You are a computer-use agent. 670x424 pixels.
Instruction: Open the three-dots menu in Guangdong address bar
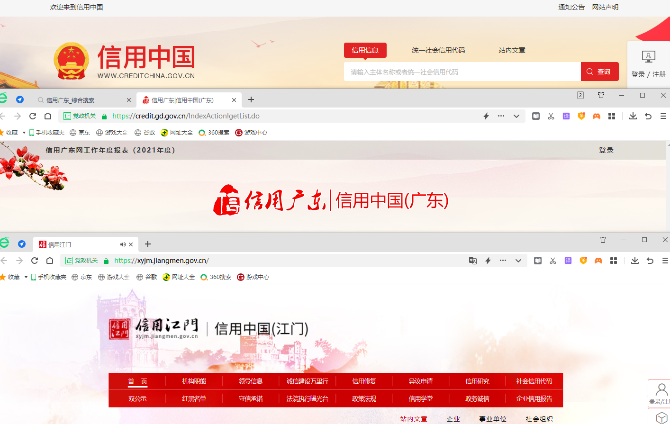pyautogui.click(x=501, y=116)
